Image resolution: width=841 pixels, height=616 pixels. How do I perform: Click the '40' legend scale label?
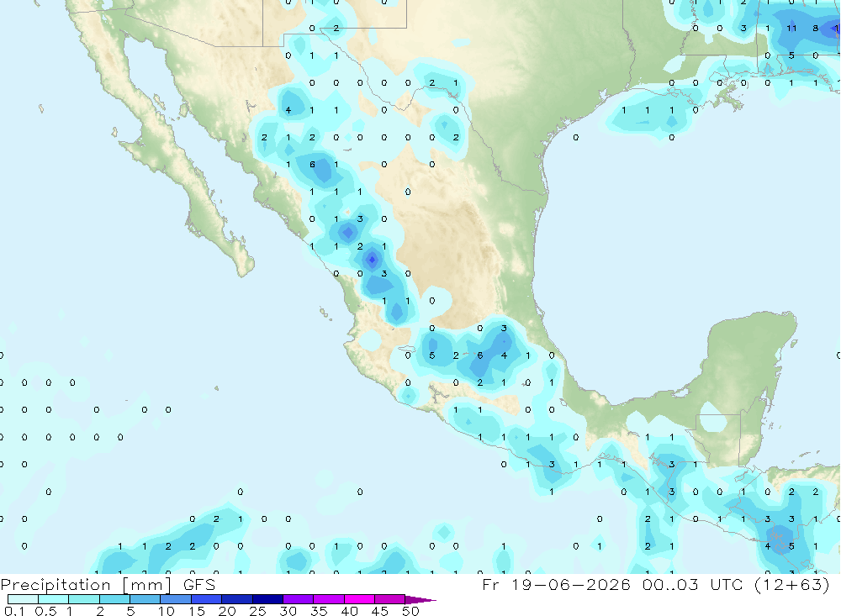(x=349, y=611)
